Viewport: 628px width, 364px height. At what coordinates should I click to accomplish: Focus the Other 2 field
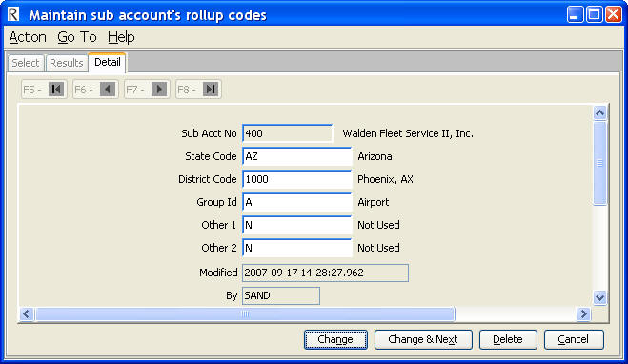296,248
